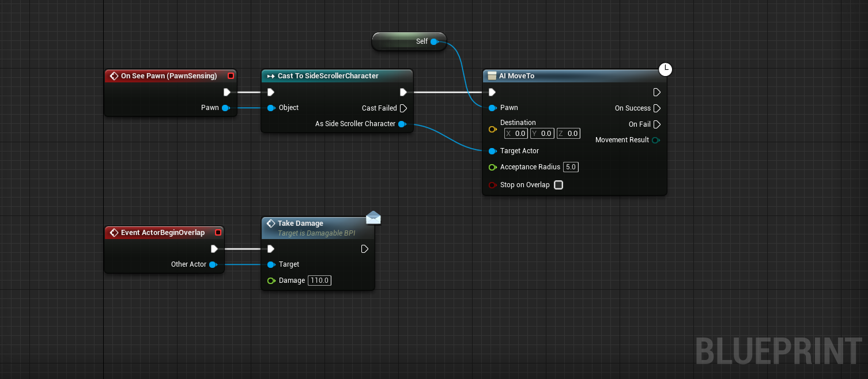The image size is (868, 379).
Task: Click the On Fail execution pin
Action: (x=656, y=124)
